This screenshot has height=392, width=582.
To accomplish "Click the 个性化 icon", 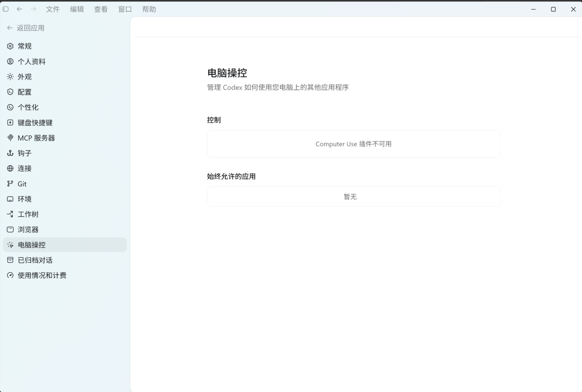I will pos(10,107).
